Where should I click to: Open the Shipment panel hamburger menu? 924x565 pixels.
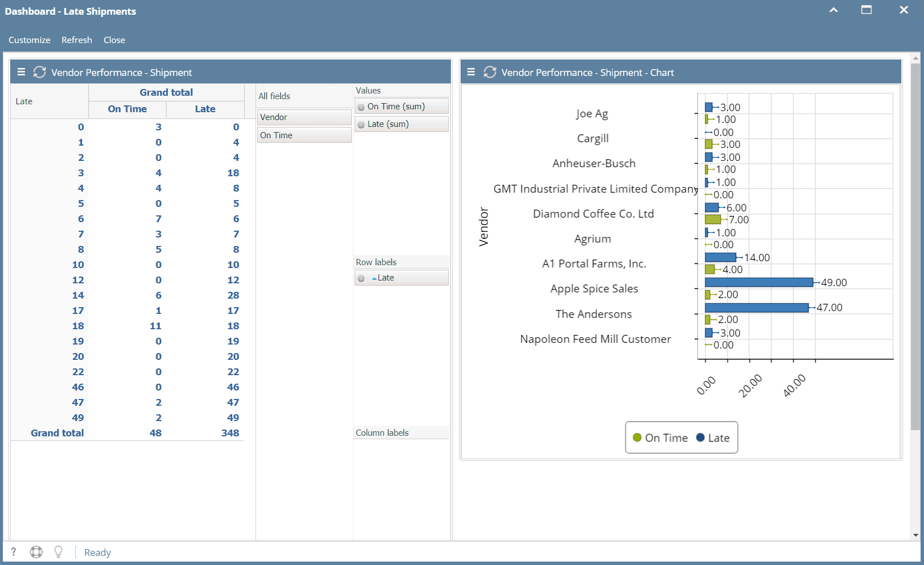pyautogui.click(x=21, y=72)
